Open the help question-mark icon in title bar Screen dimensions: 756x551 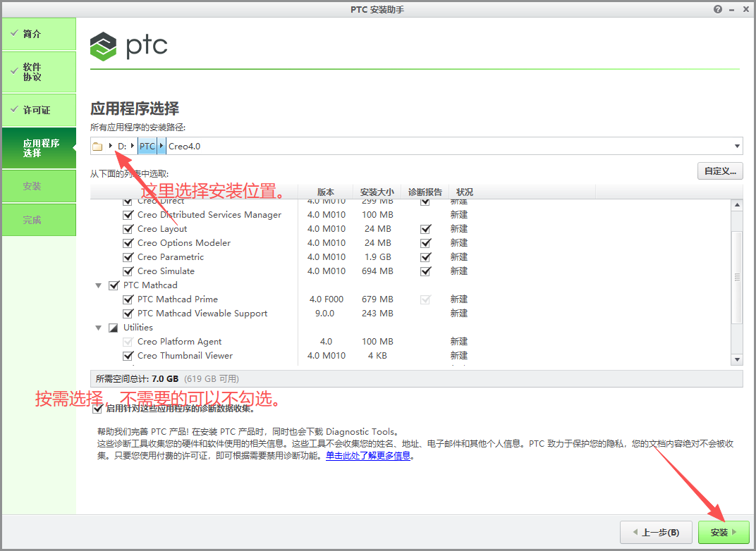[717, 9]
